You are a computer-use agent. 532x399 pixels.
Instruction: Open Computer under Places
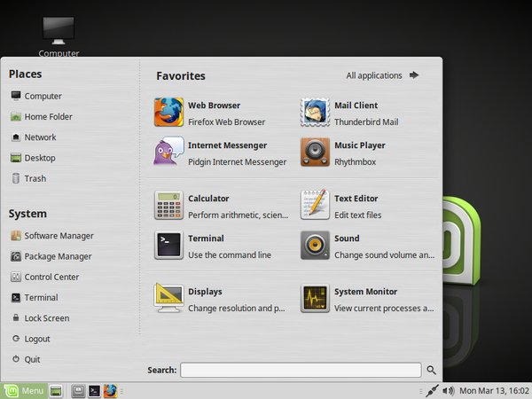(x=36, y=96)
